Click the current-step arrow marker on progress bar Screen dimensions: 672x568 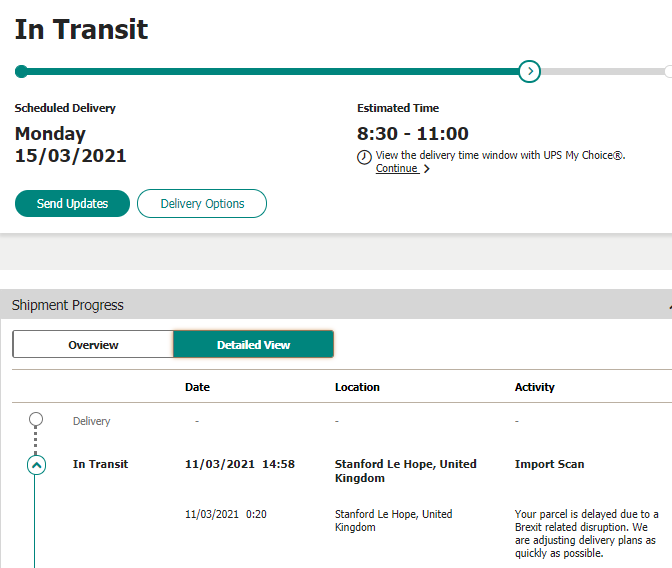coord(530,71)
